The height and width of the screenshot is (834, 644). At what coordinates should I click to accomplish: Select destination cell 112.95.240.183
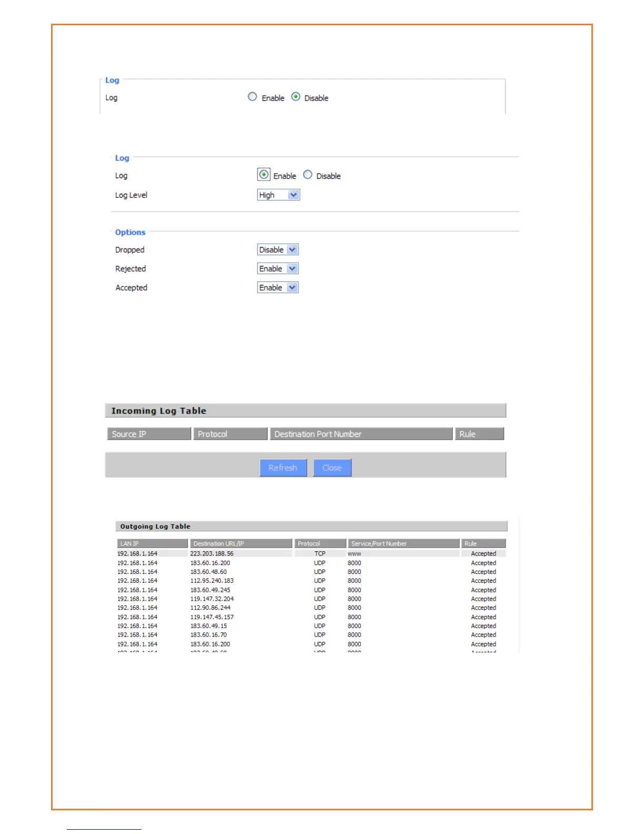point(212,581)
